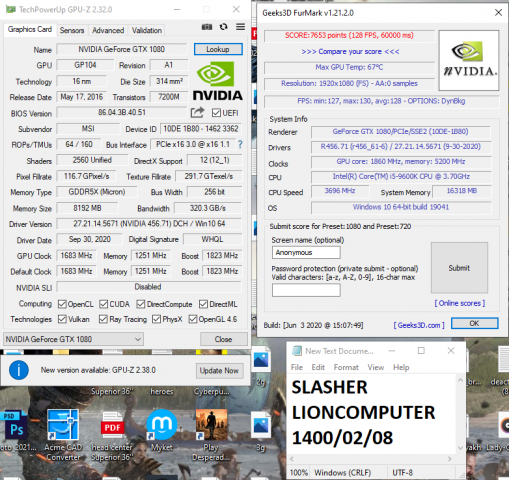The height and width of the screenshot is (480, 509).
Task: Click GPU-Z screenshot camera icon
Action: [x=207, y=27]
